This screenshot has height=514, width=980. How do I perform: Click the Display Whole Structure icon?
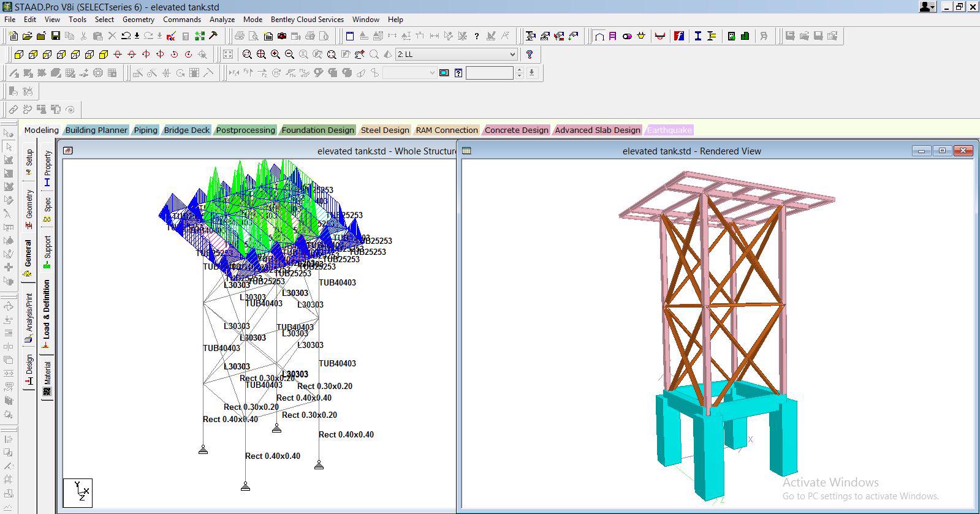tap(332, 55)
